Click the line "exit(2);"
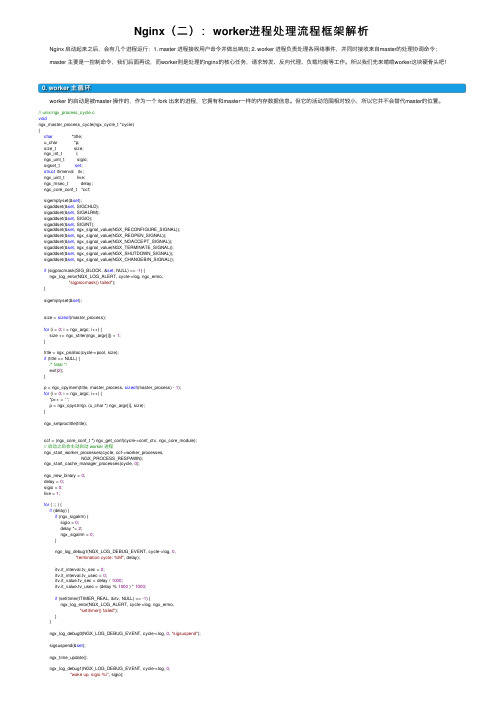 (56, 370)
